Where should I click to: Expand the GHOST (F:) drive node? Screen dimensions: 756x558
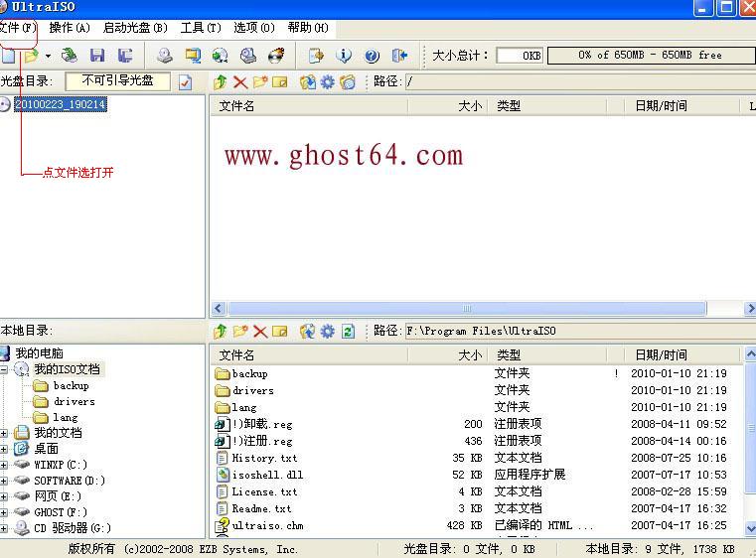click(x=4, y=512)
